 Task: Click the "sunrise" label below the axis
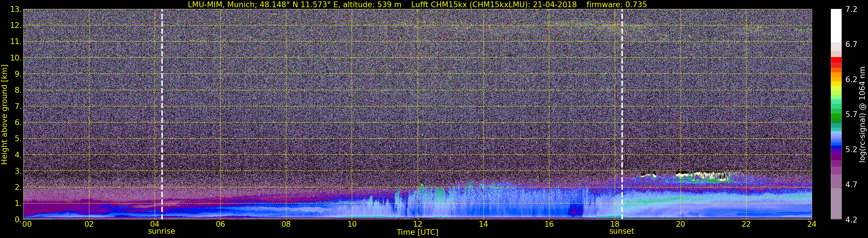[x=161, y=231]
